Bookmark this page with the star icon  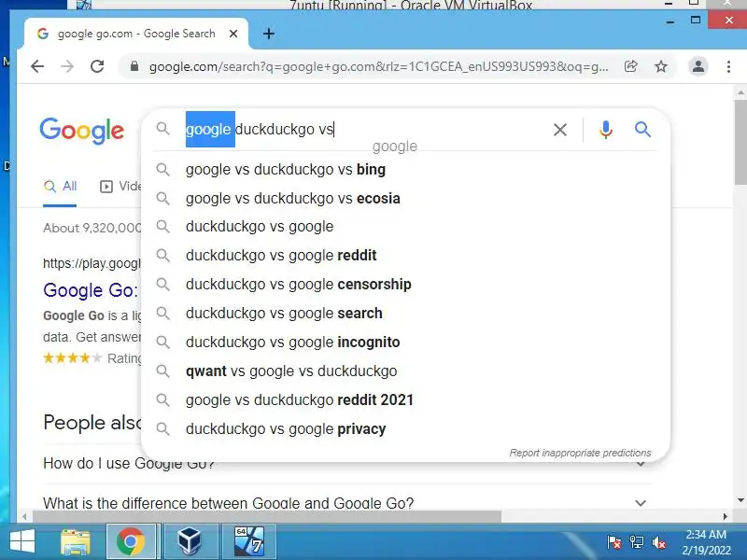(661, 66)
